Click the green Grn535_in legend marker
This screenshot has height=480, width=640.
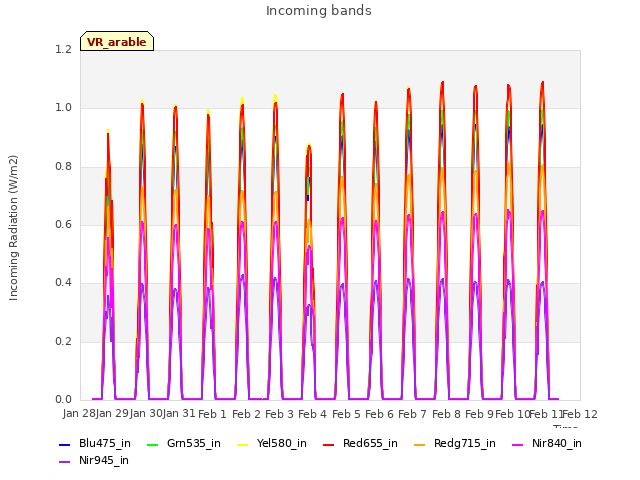152,444
